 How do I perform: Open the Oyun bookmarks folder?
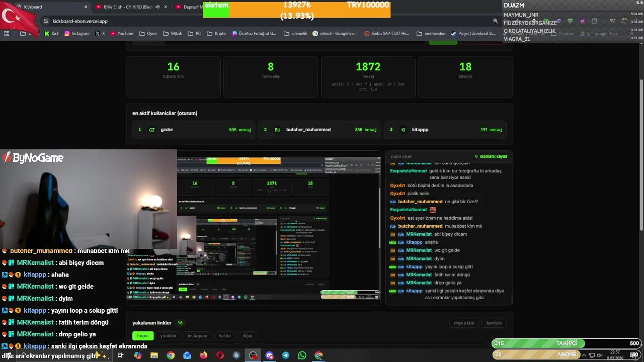[147, 34]
